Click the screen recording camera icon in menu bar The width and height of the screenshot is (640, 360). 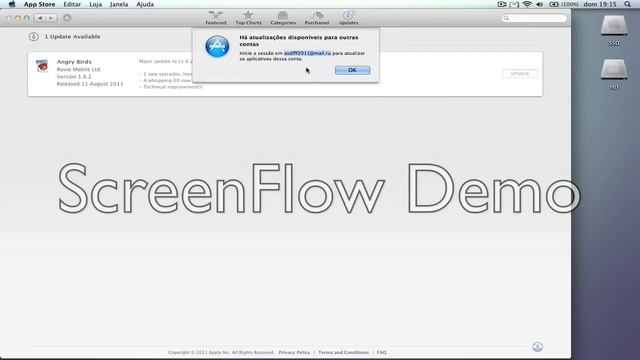[502, 4]
